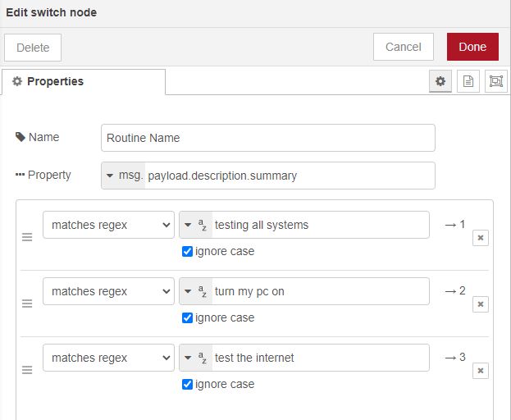
Task: Open 'matches regex' dropdown for rule 1
Action: click(108, 225)
